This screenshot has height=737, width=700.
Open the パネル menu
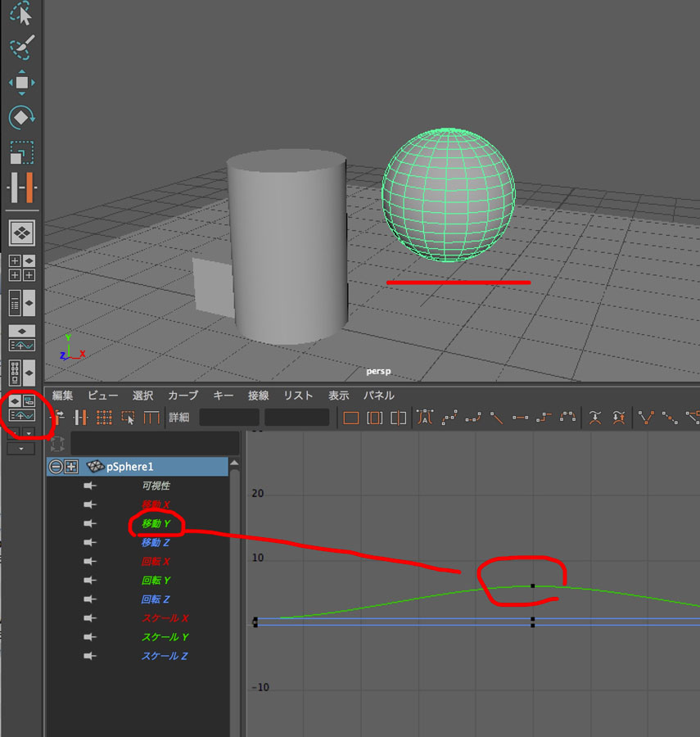point(379,396)
